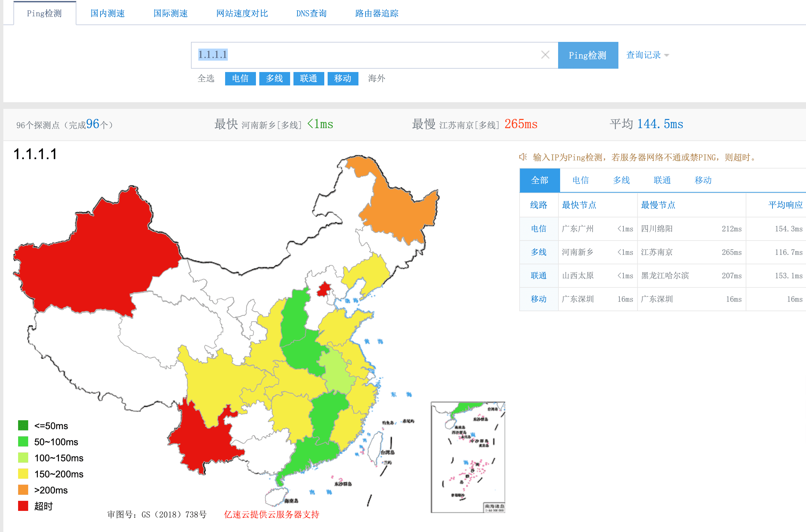Click the speaker notice icon
The image size is (806, 532).
tap(523, 157)
